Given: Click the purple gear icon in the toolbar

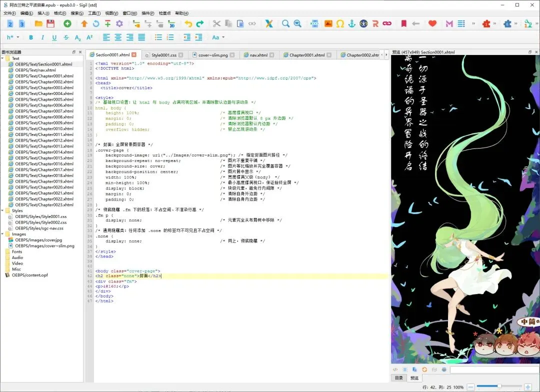Looking at the screenshot, I should [x=119, y=23].
